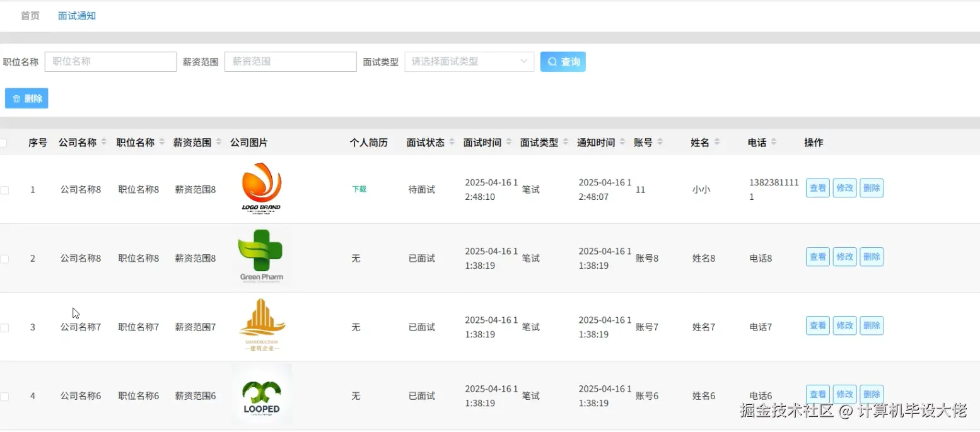Screen dimensions: 980x432
Task: Switch to the 首页 tab
Action: point(29,15)
